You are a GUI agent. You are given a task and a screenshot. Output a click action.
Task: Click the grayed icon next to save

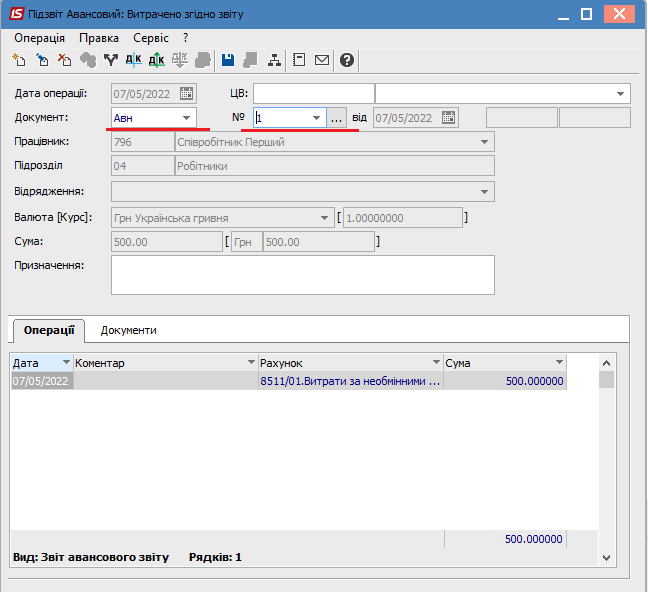point(250,60)
